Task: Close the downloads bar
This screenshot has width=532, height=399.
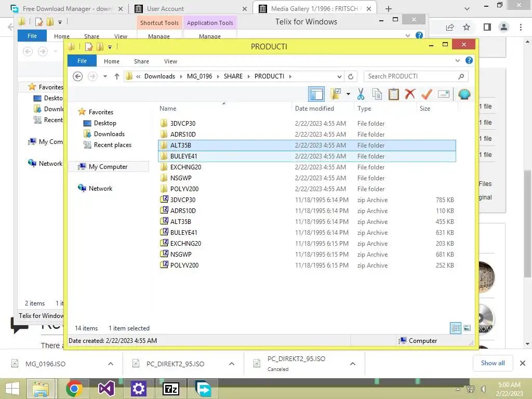Action: click(x=523, y=363)
